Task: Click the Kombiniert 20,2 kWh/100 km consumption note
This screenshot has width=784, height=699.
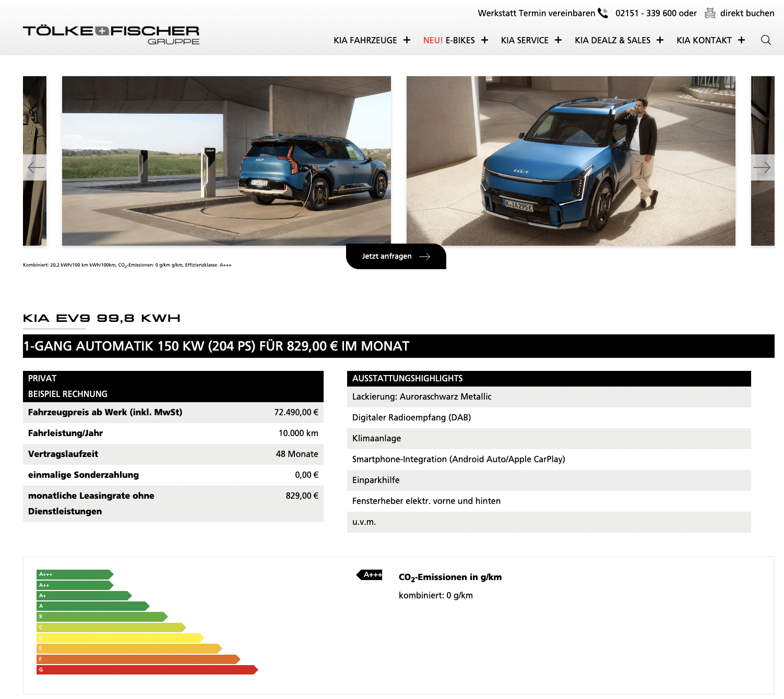Action: (127, 265)
